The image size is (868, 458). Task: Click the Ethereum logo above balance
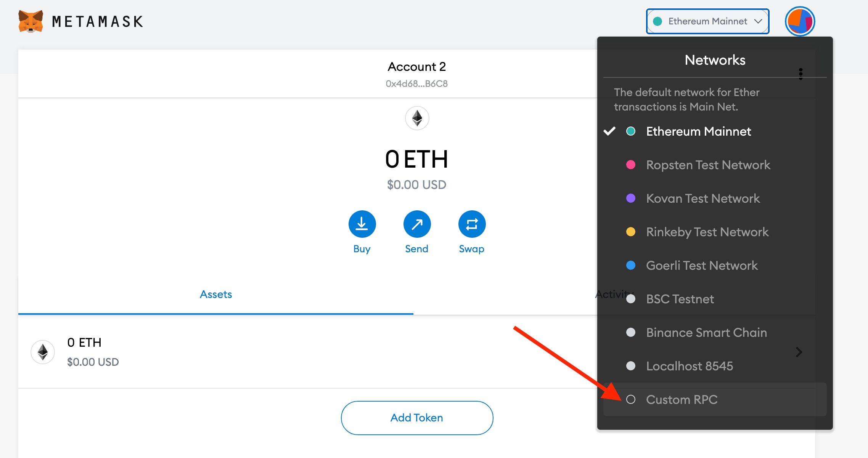click(x=417, y=118)
